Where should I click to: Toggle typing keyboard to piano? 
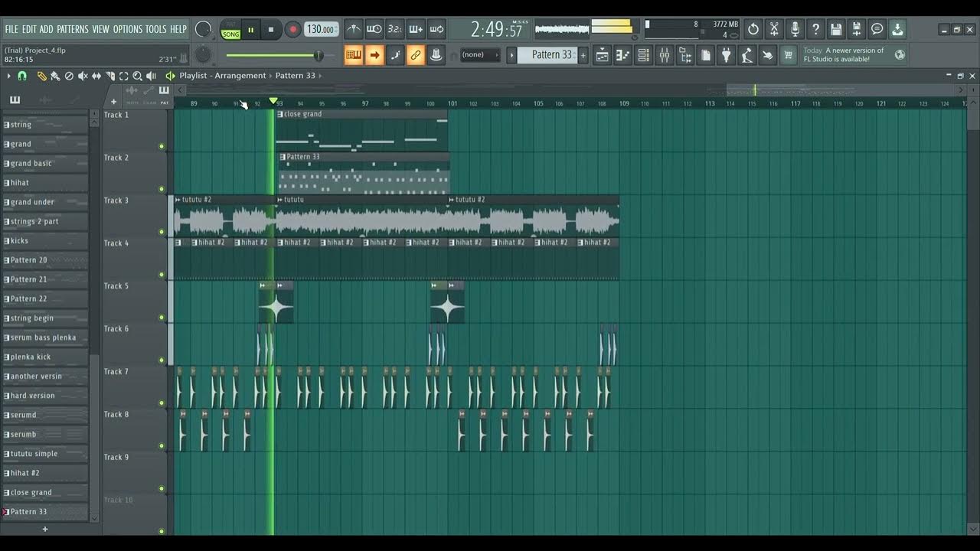click(353, 55)
